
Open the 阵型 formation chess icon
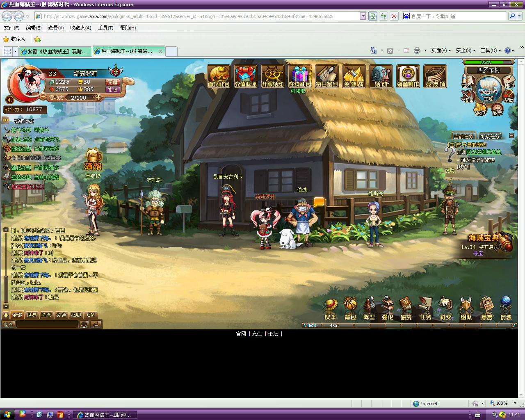(369, 309)
